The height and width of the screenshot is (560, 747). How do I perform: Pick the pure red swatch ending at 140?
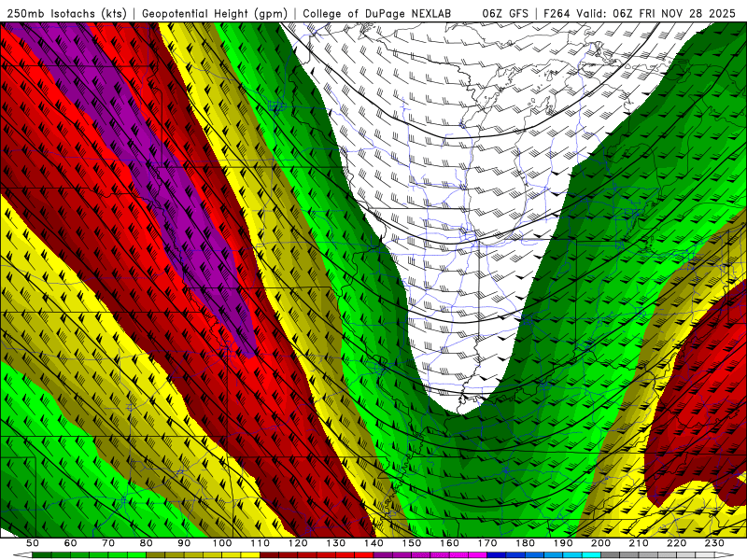pos(364,555)
